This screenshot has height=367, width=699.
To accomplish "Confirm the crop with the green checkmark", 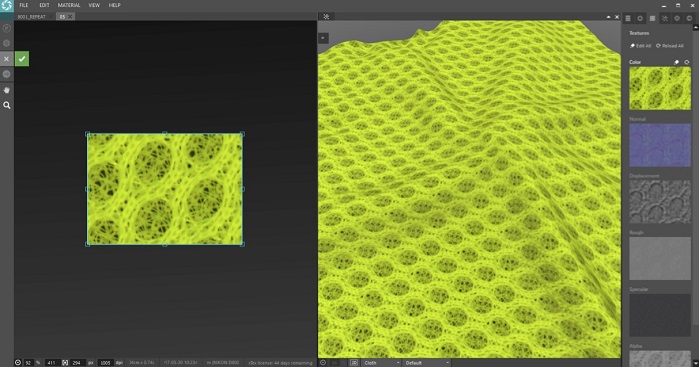I will point(22,59).
